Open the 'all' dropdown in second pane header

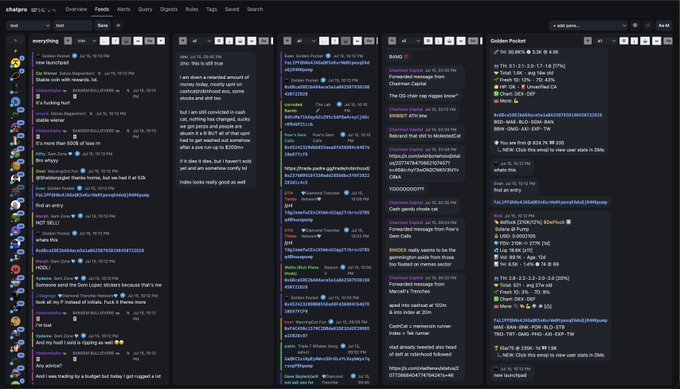(x=201, y=41)
